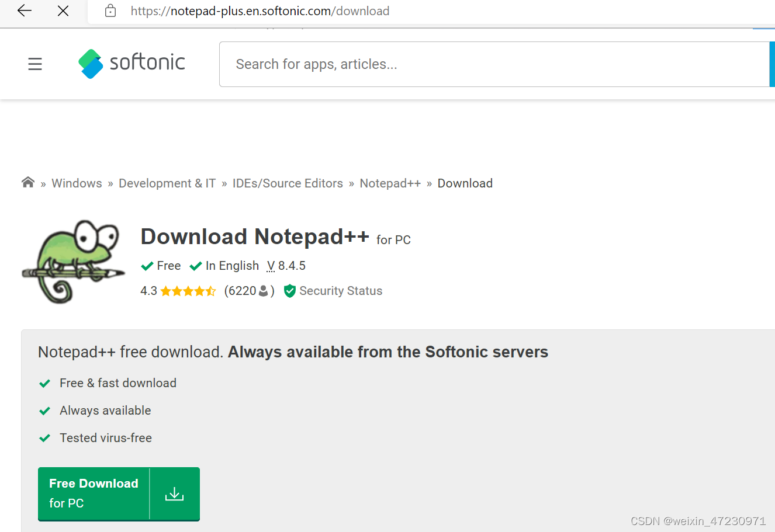Click the download arrow on the green button
Image resolution: width=775 pixels, height=532 pixels.
pyautogui.click(x=174, y=493)
